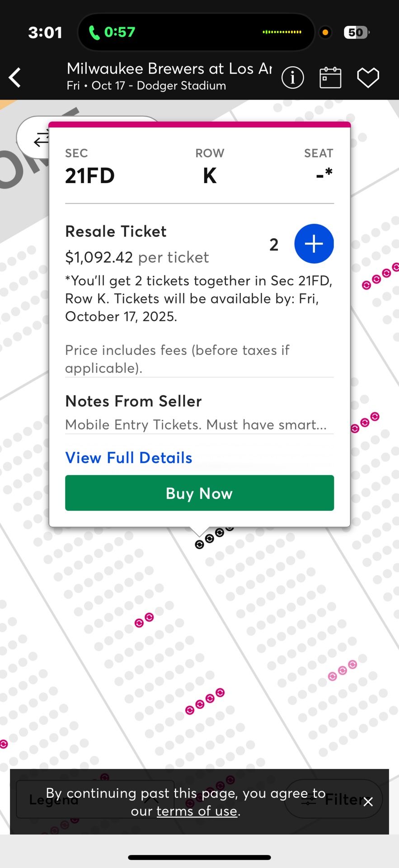Image resolution: width=399 pixels, height=868 pixels.
Task: Select the pair of pink seats below the card
Action: pos(144,620)
